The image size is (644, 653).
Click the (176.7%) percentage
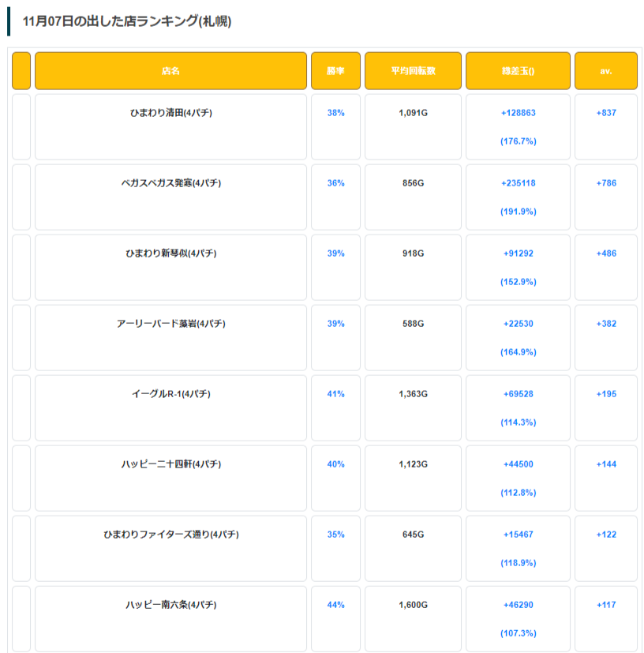point(519,141)
